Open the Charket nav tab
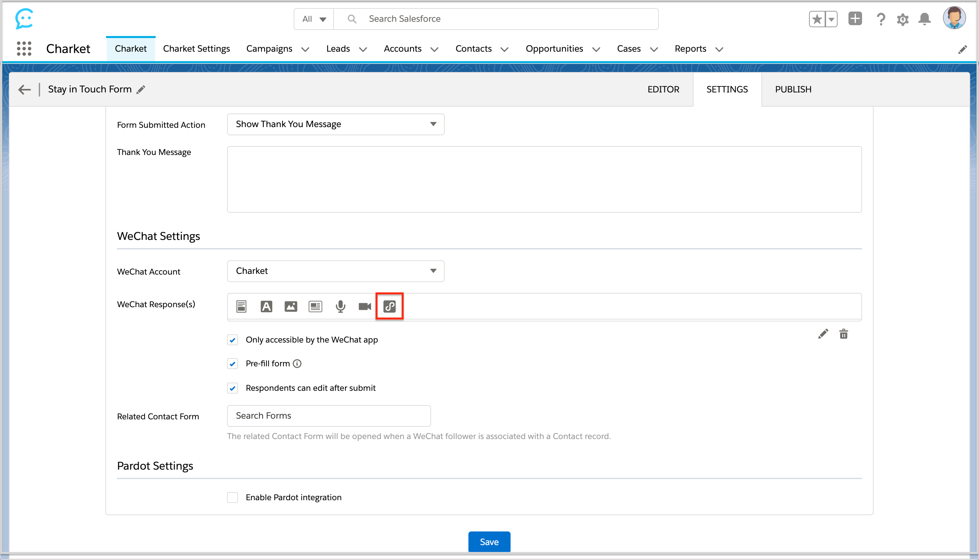The width and height of the screenshot is (979, 560). click(x=131, y=49)
